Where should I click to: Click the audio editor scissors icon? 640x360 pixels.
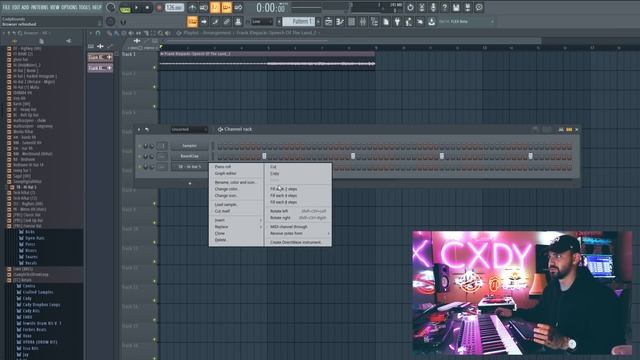click(422, 7)
